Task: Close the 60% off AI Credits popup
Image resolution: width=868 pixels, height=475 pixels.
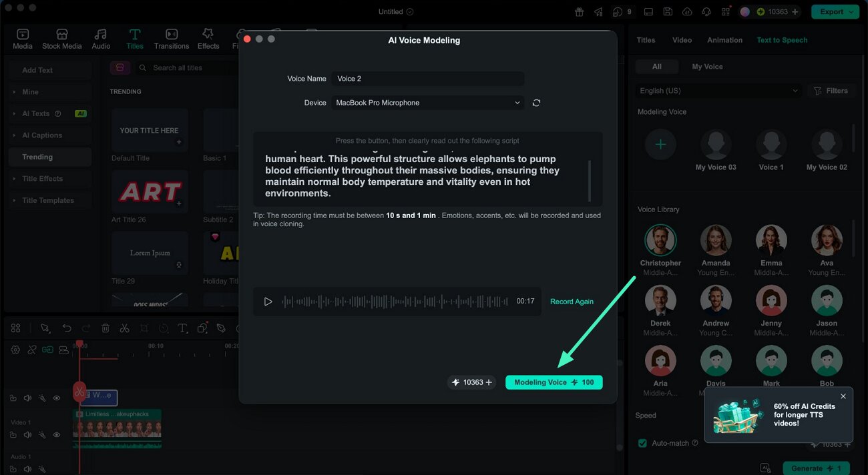Action: [x=843, y=396]
